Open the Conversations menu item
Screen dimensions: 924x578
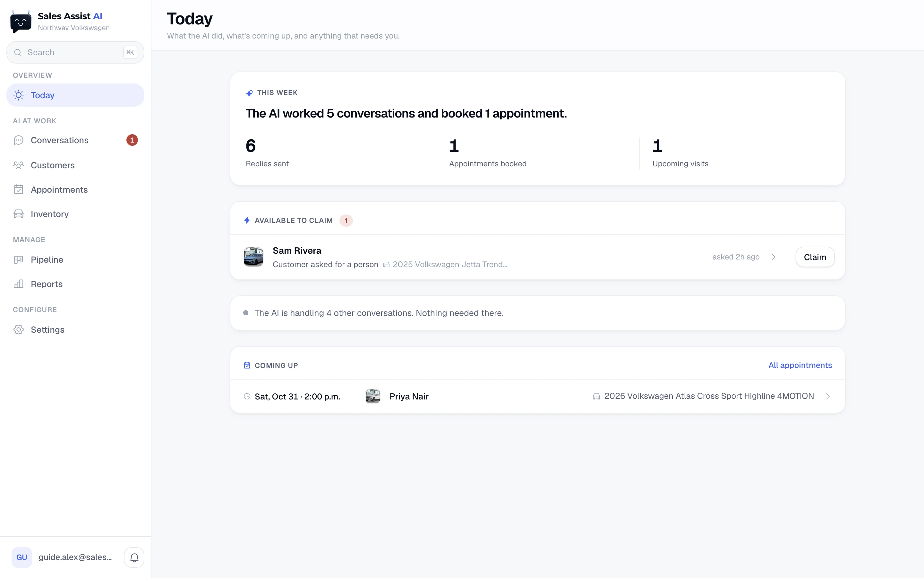[x=75, y=140]
